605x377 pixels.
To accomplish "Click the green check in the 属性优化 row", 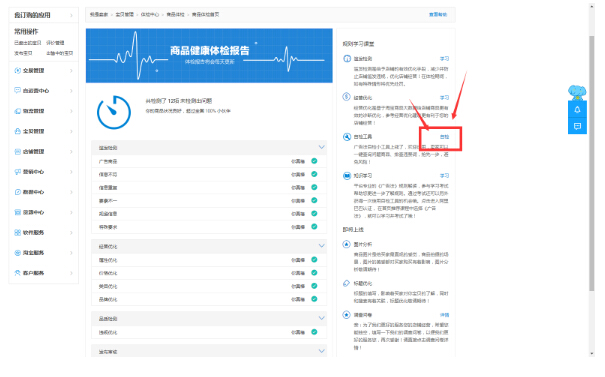I will pyautogui.click(x=314, y=260).
